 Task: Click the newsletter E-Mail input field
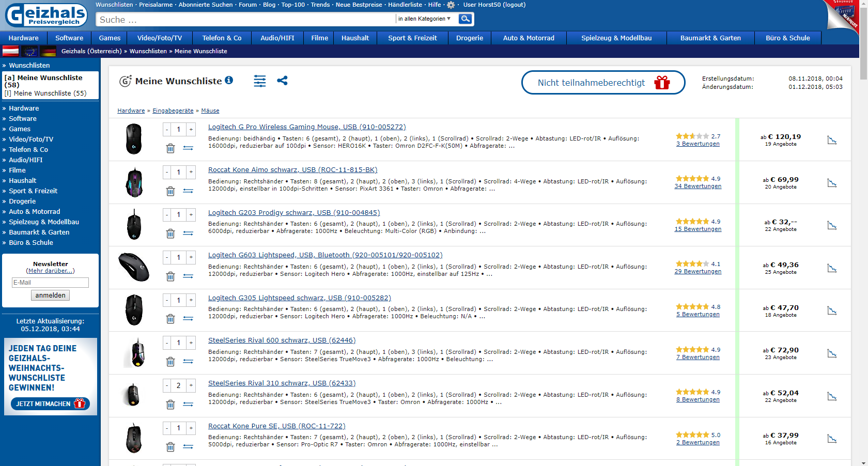[x=50, y=283]
